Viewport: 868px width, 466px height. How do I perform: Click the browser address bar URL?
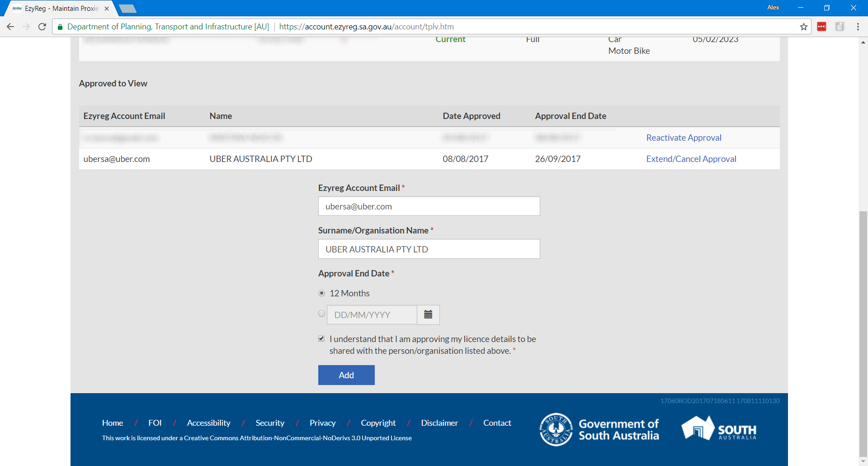point(366,27)
